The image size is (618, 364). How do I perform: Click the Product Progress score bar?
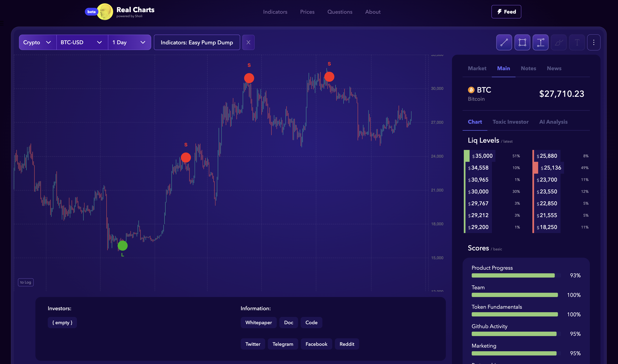(x=516, y=275)
